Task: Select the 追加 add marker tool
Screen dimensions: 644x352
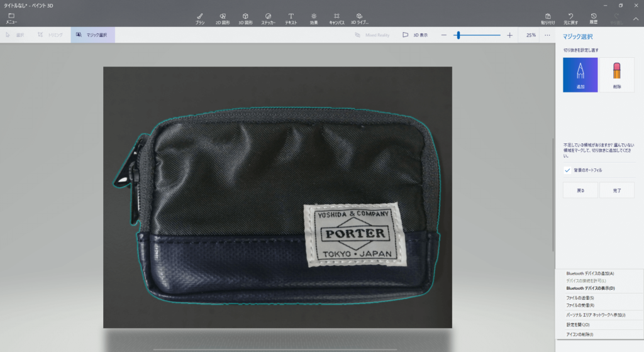Action: pyautogui.click(x=580, y=75)
